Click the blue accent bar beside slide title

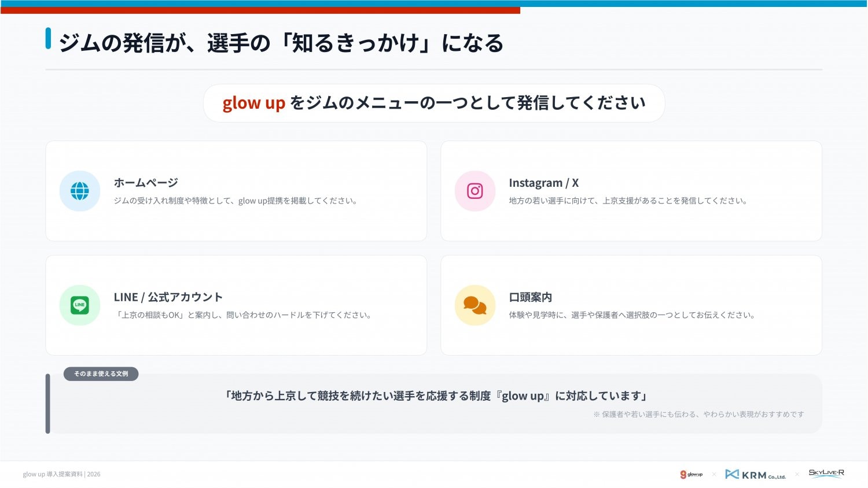coord(48,39)
